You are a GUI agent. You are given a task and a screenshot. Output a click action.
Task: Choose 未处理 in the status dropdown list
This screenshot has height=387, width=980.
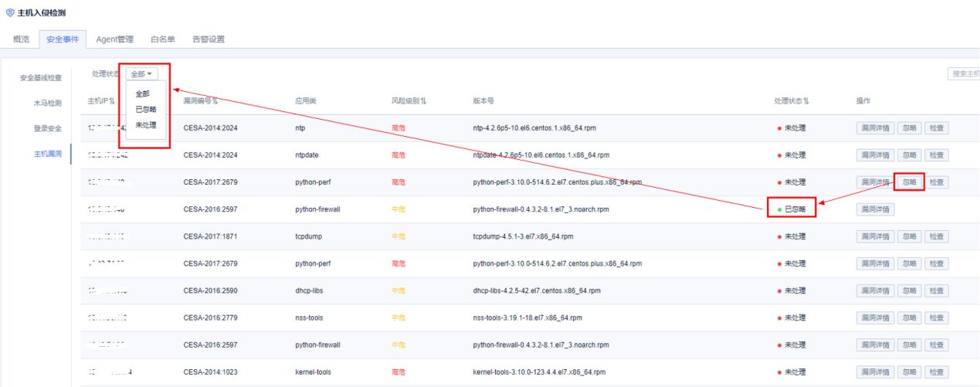coord(145,124)
